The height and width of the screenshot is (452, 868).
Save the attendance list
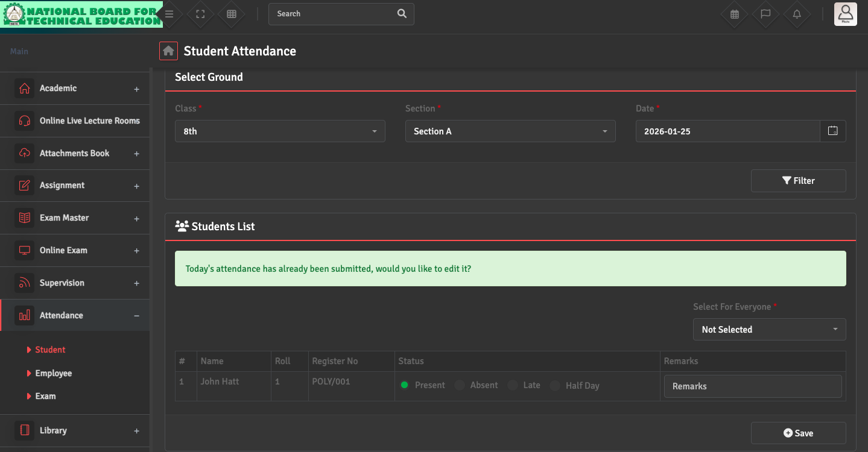798,433
